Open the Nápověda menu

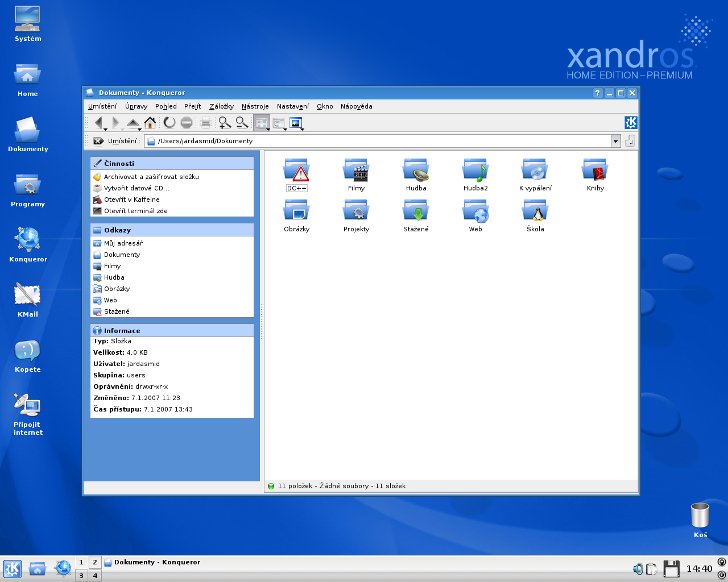point(357,106)
